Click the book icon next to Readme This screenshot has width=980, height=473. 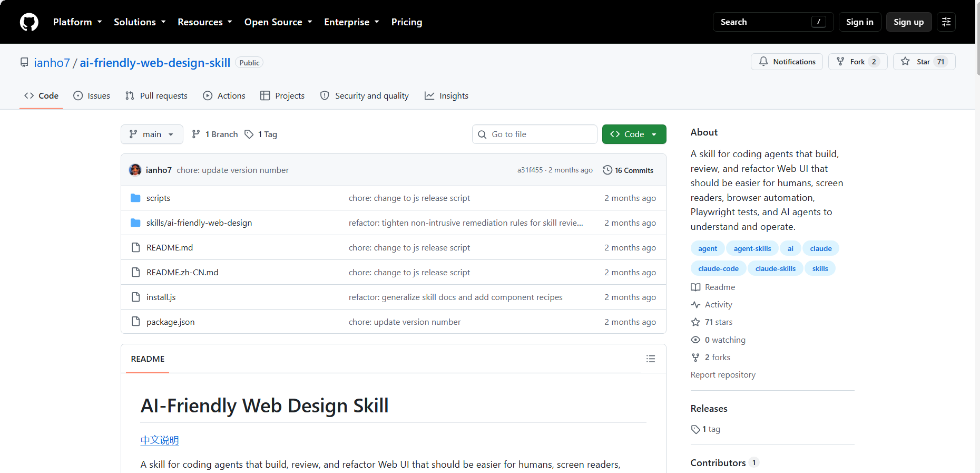tap(695, 287)
